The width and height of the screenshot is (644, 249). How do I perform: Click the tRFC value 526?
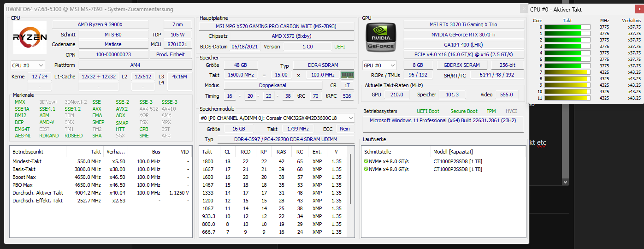347,96
